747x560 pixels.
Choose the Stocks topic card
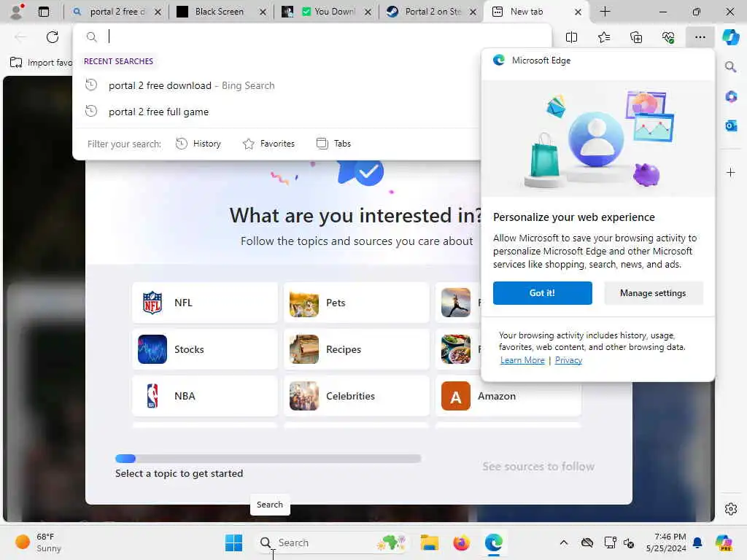(x=205, y=349)
